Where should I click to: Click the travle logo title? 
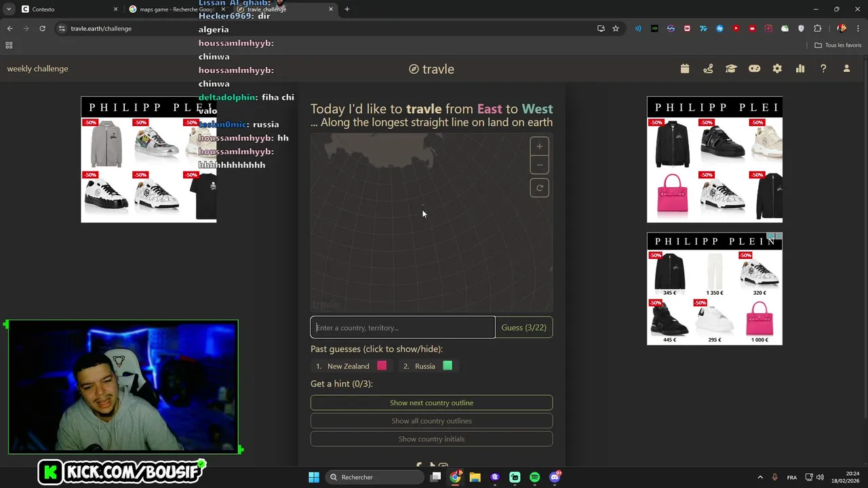point(431,69)
